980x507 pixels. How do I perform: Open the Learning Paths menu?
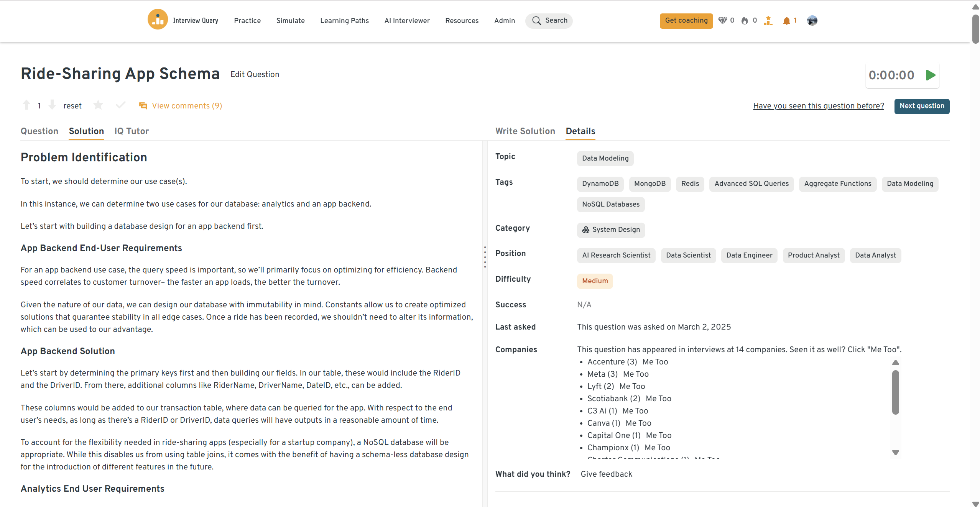coord(344,21)
